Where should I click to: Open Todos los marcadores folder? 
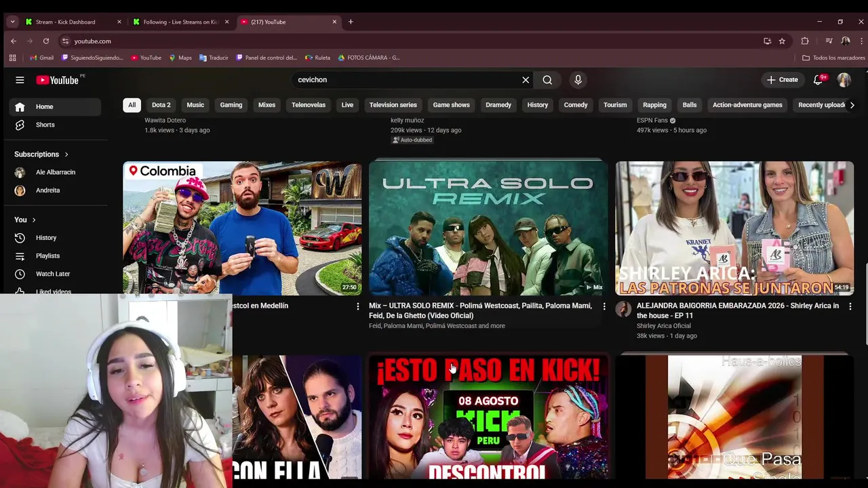[x=833, y=58]
